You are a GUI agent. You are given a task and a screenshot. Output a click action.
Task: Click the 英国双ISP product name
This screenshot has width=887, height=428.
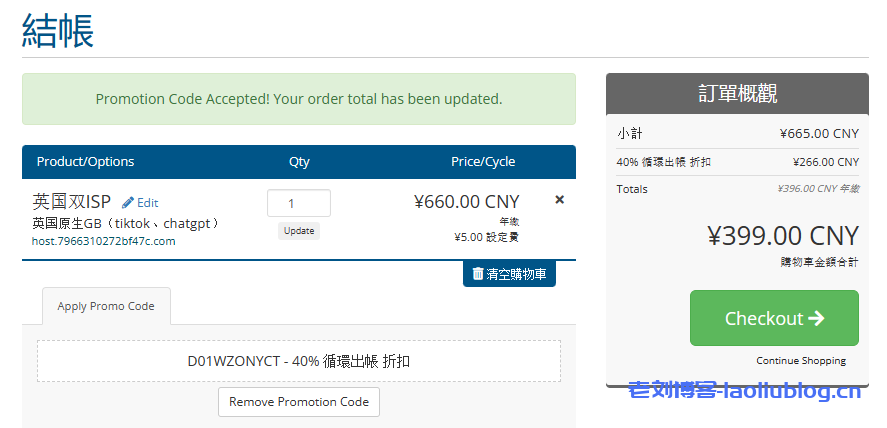71,201
